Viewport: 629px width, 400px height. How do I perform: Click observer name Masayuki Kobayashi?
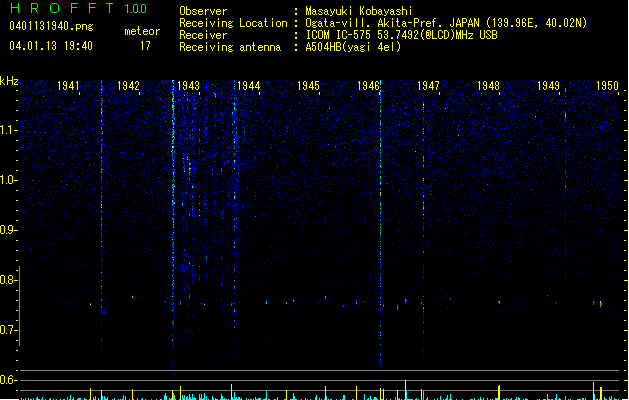tap(359, 11)
